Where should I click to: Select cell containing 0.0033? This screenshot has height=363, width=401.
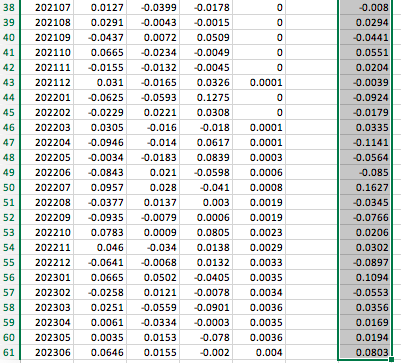(259, 262)
